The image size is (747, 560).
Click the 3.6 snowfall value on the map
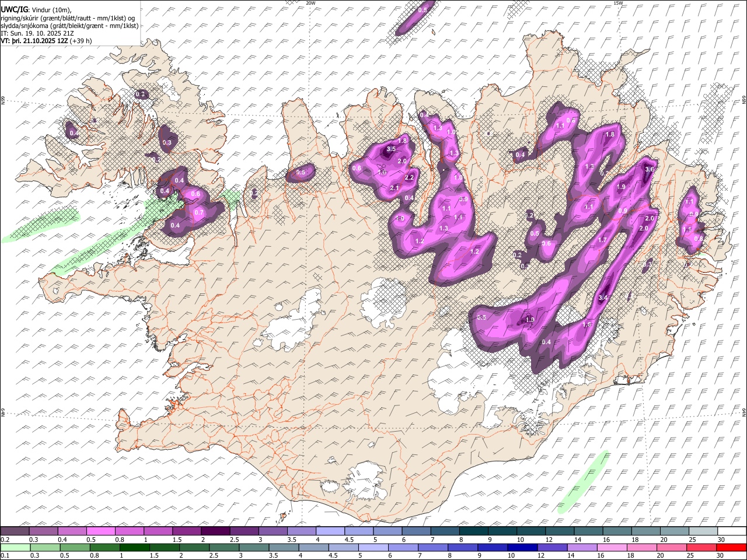pos(650,169)
